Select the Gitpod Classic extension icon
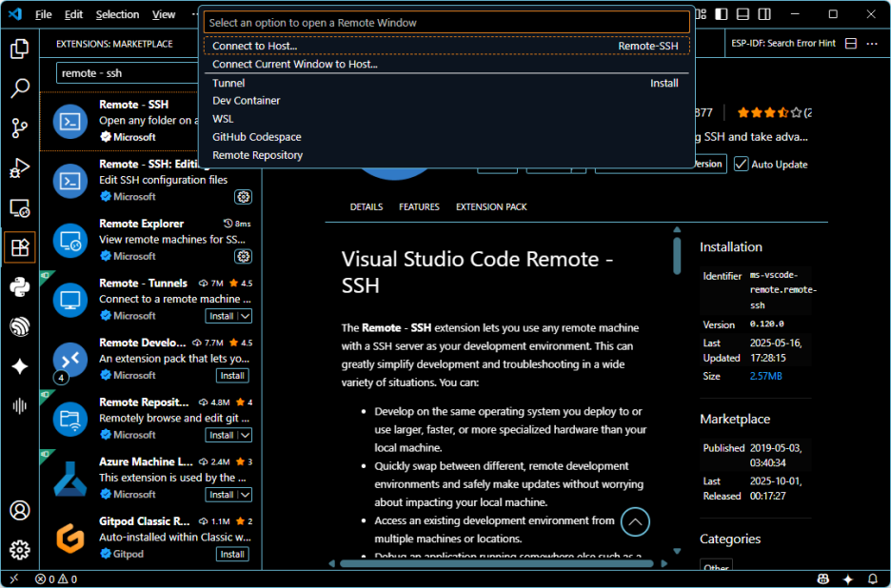 70,538
